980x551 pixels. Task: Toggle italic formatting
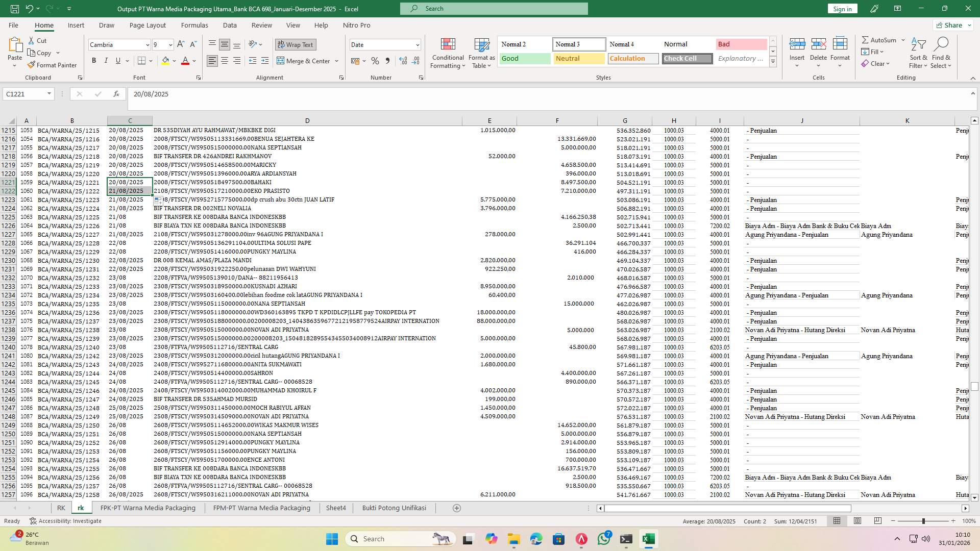pos(106,60)
